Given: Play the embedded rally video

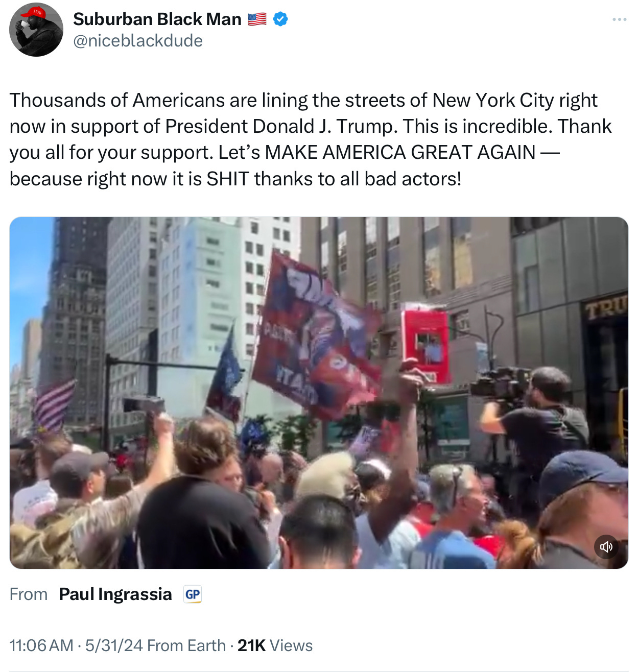Looking at the screenshot, I should pyautogui.click(x=319, y=393).
